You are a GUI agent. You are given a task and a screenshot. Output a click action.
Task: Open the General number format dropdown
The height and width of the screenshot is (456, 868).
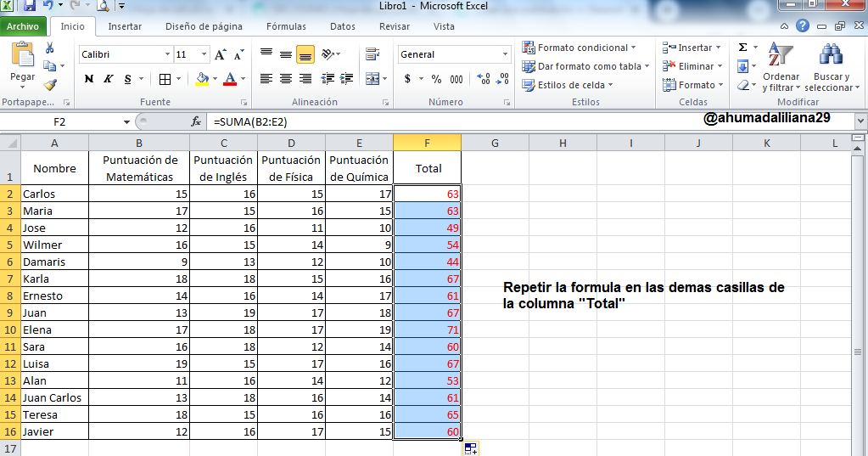(x=505, y=54)
